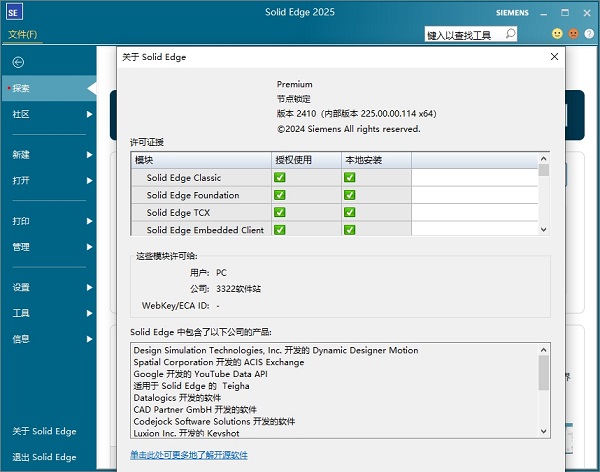
Task: Open the open-source software info link
Action: 189,455
